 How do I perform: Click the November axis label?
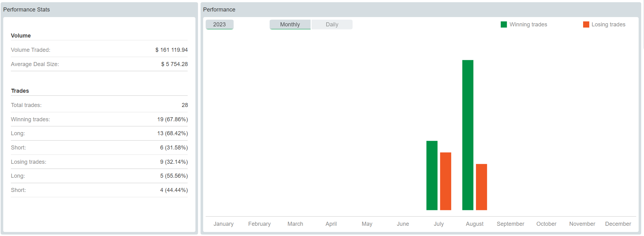(582, 224)
